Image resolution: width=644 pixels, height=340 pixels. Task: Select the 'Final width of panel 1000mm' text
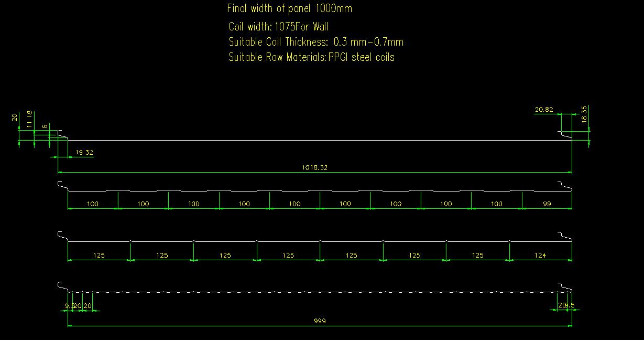[289, 8]
